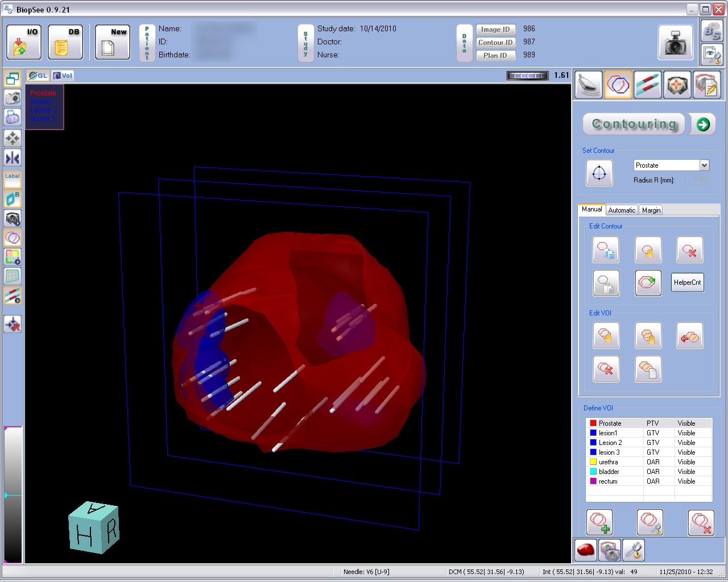
Task: Add a new VOI with green plus icon
Action: 599,522
